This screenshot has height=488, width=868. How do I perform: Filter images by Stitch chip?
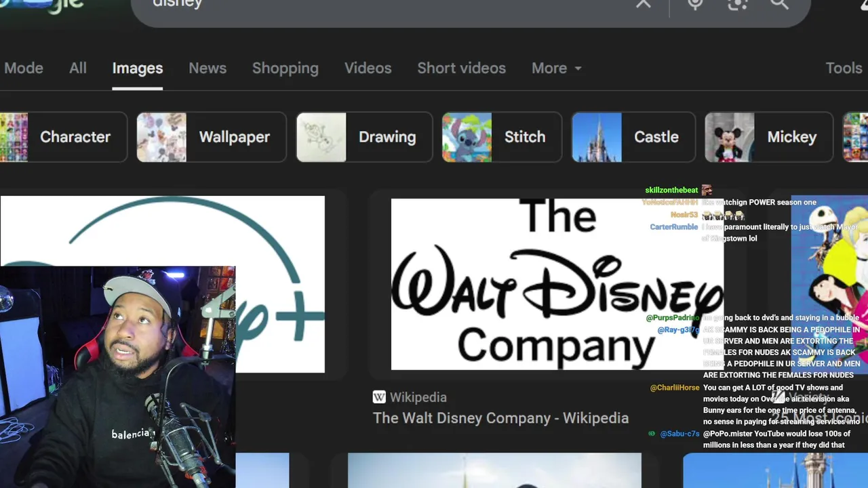point(502,137)
